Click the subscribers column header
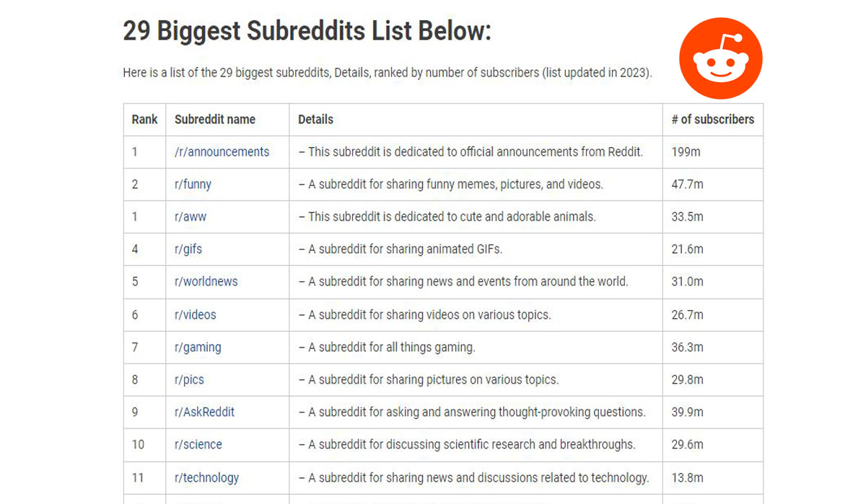 tap(712, 119)
